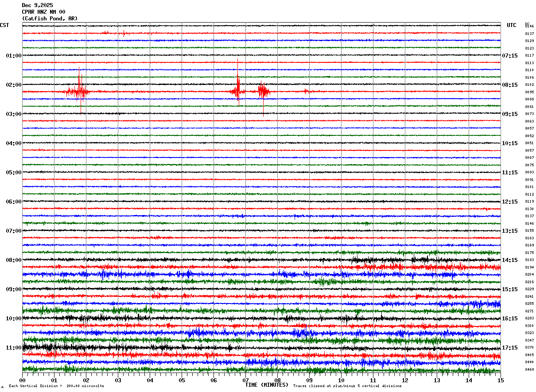Click the date label 'Dec 9,2025'

pos(37,5)
